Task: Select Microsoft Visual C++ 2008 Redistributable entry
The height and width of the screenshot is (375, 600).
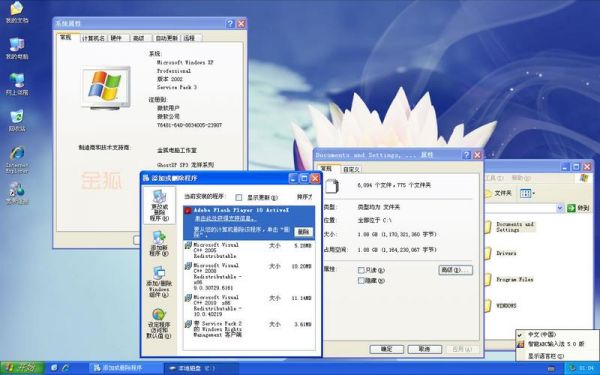Action: tap(249, 276)
